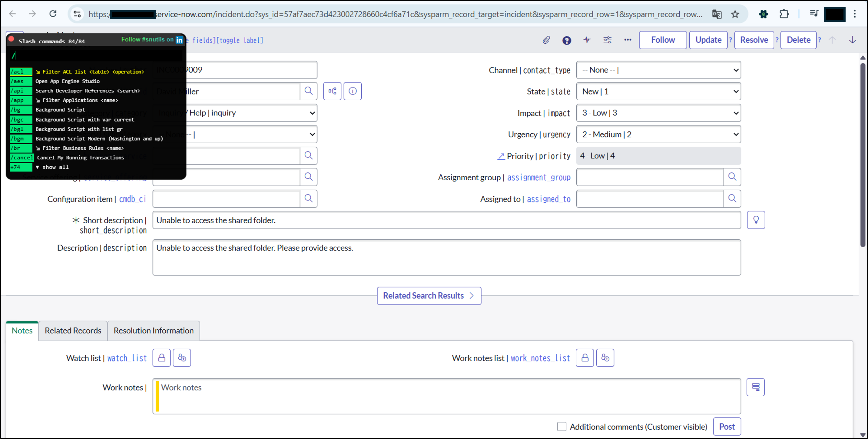Open the Assignment group lookup magnifier
The image size is (868, 439).
[x=732, y=177]
